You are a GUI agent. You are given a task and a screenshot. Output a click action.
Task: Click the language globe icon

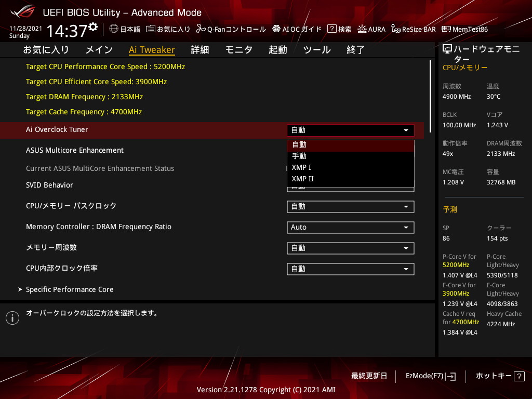(114, 29)
